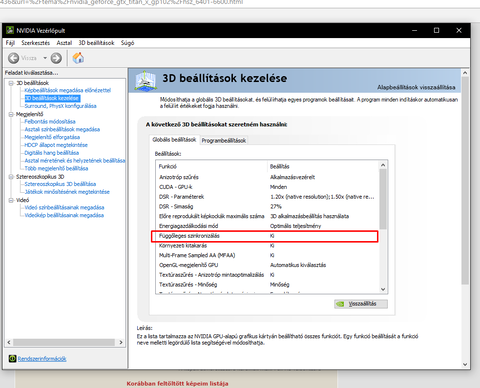
Task: Collapse the Sztereoszkopikus 3D tree node
Action: pyautogui.click(x=11, y=177)
